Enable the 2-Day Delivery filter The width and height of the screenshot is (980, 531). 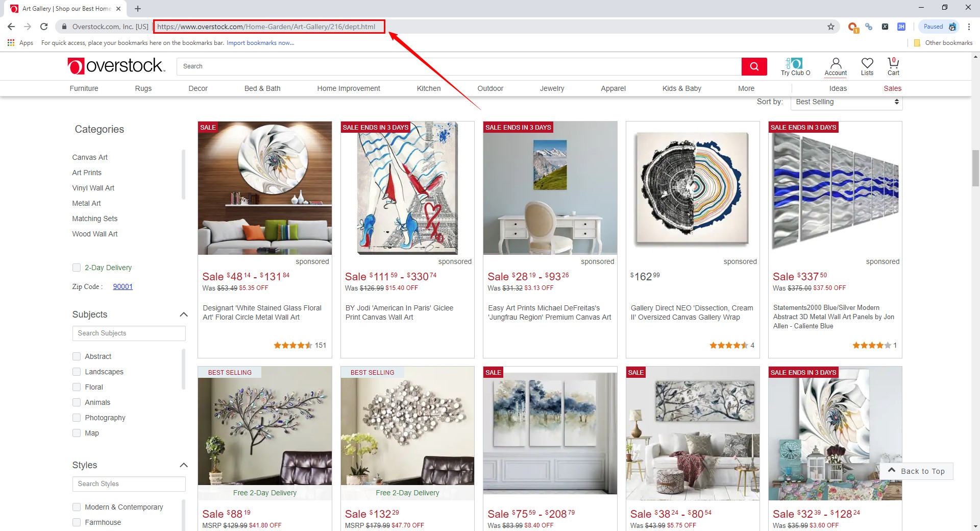77,267
